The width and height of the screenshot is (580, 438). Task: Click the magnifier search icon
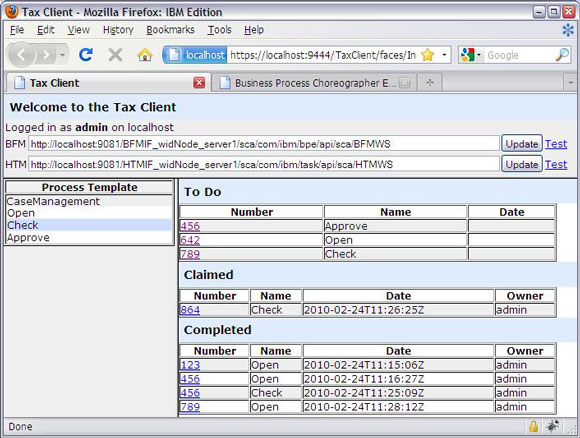[562, 55]
